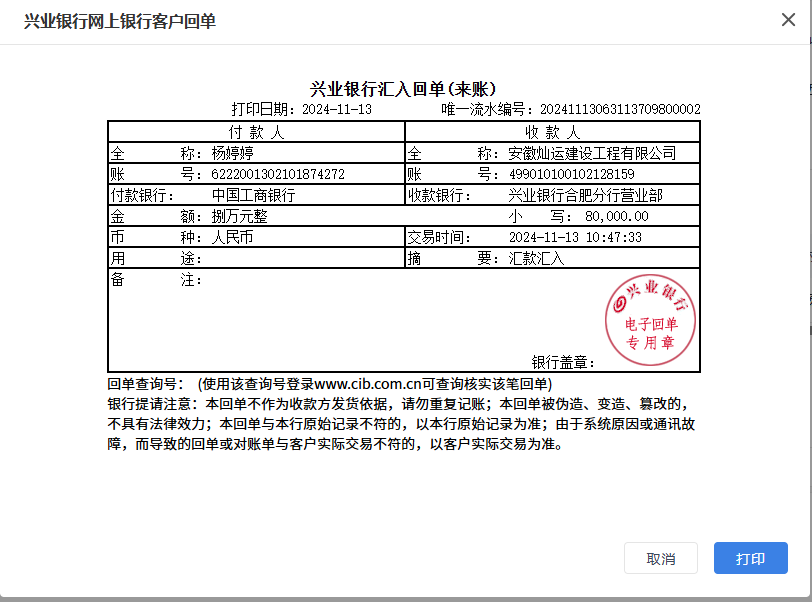The height and width of the screenshot is (602, 812).
Task: Select the amount in words 捌万元整
Action: (x=239, y=216)
